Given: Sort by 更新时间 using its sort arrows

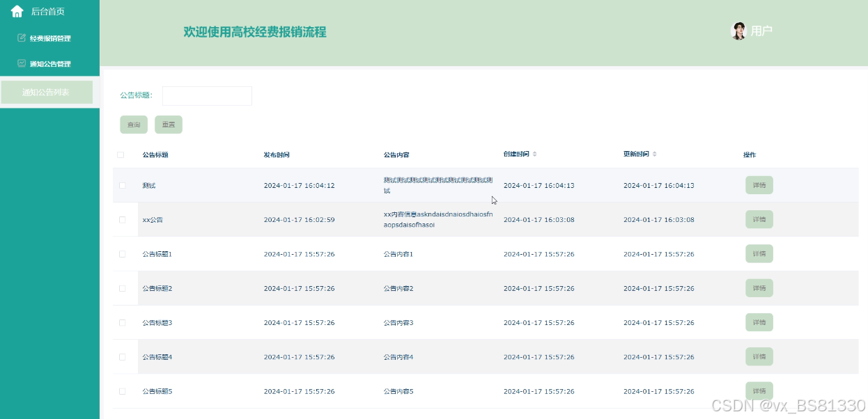Looking at the screenshot, I should 655,154.
